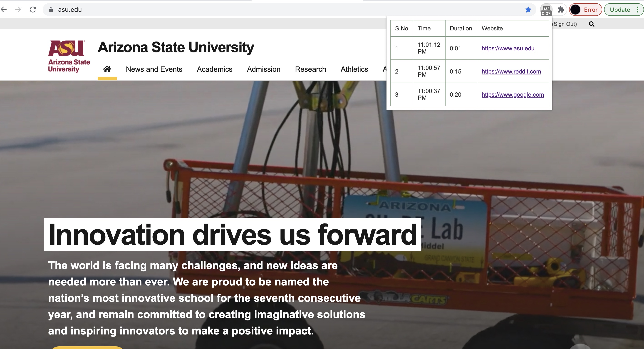
Task: Click the ASU site search magnifier
Action: click(592, 24)
